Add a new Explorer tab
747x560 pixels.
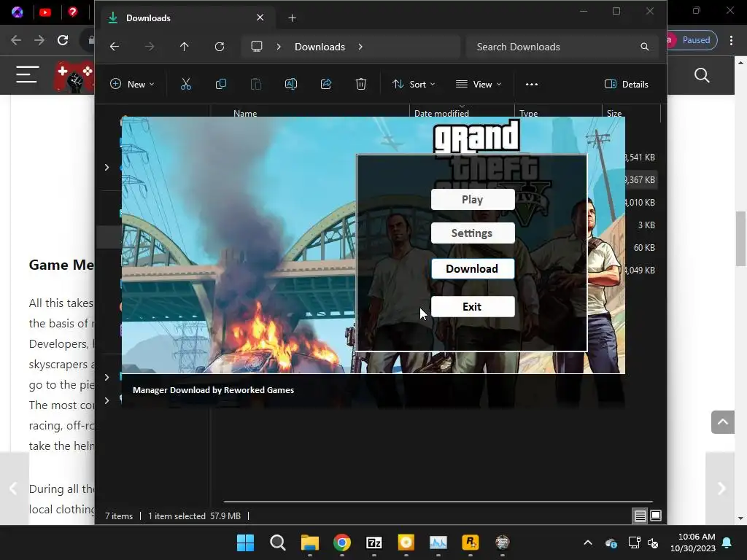[292, 18]
